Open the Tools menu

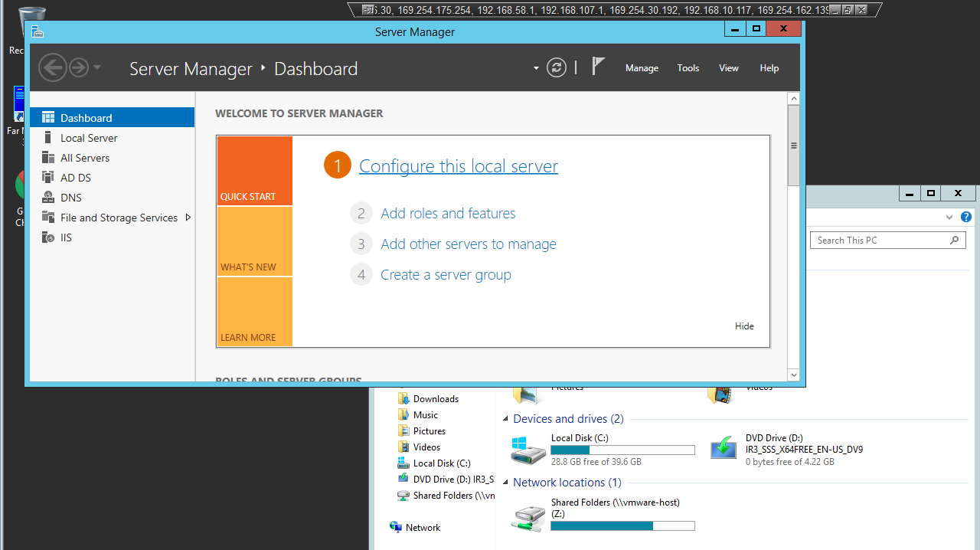point(688,68)
